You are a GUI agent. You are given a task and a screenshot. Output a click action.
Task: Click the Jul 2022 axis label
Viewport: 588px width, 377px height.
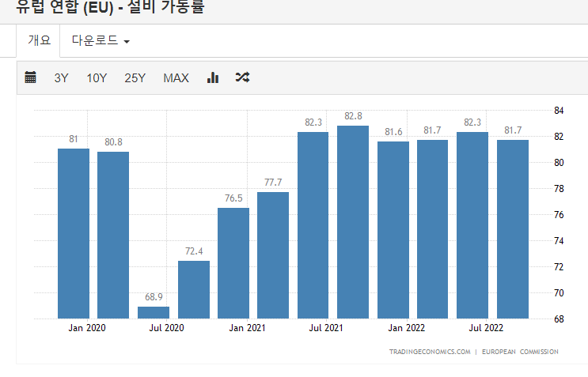[486, 328]
